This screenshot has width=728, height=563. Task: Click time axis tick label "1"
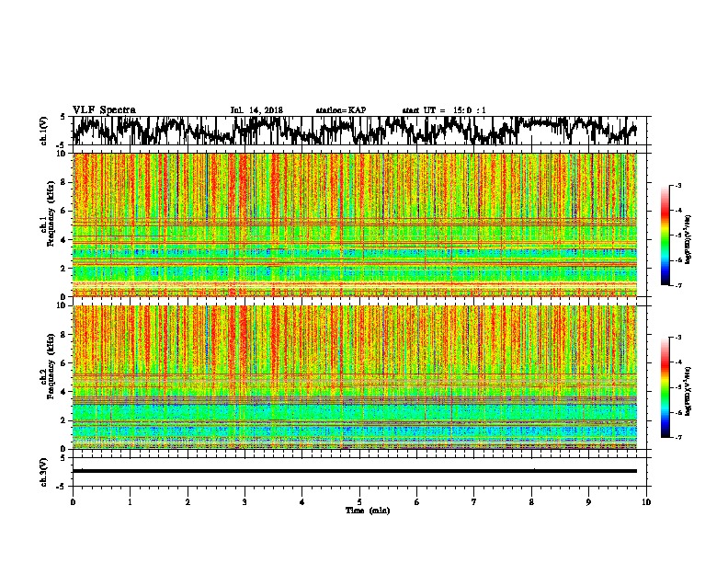[130, 502]
